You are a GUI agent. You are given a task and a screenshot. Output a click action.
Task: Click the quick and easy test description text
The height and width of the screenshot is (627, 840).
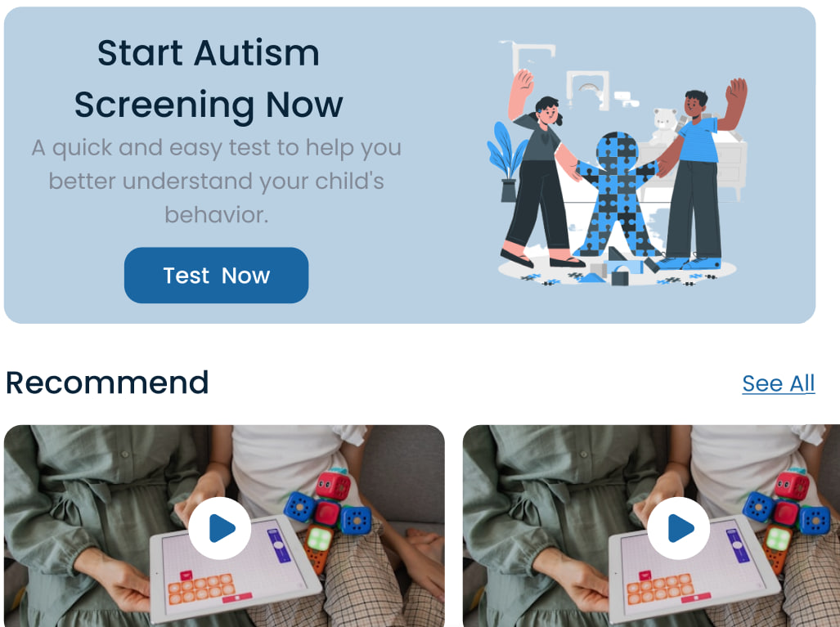217,181
